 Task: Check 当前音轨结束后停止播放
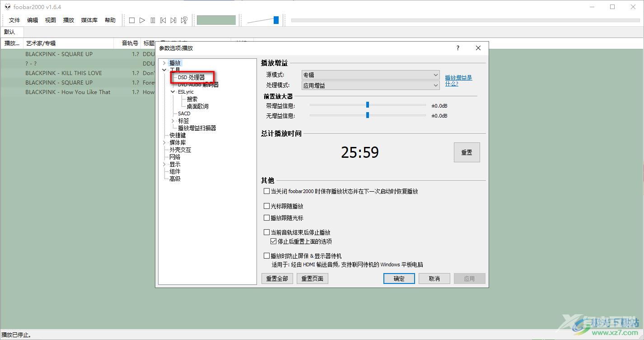pos(266,232)
